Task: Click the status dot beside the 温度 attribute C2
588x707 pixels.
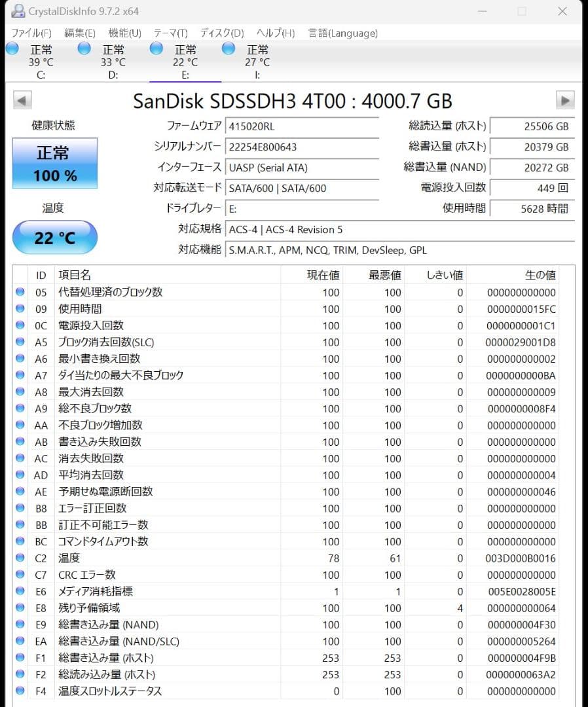Action: tap(20, 558)
